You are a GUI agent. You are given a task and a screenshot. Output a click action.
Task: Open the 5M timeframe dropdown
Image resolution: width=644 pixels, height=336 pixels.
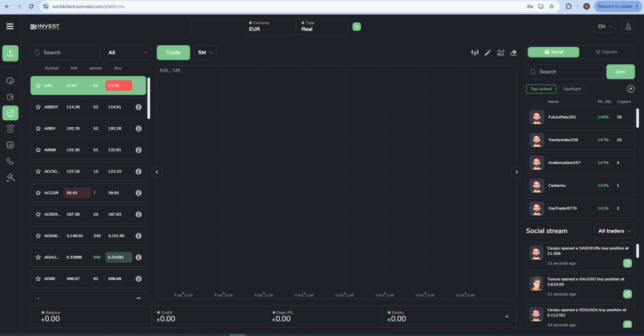(x=205, y=53)
